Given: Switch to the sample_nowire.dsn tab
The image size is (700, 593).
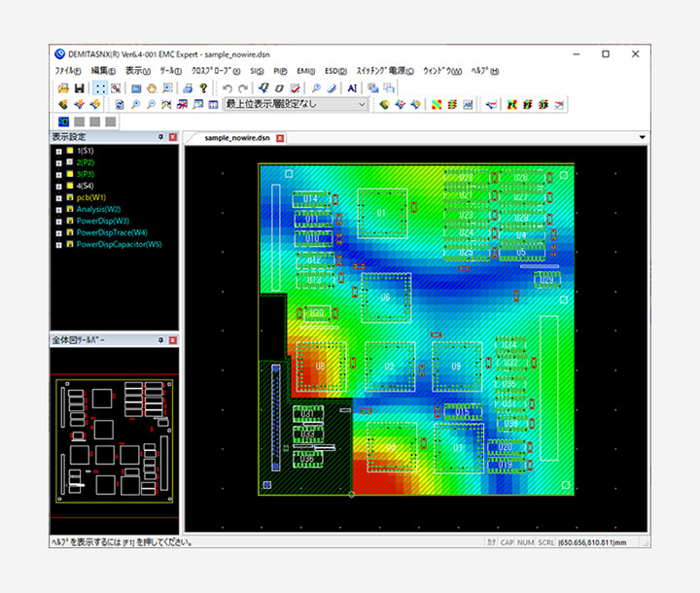Looking at the screenshot, I should click(237, 138).
